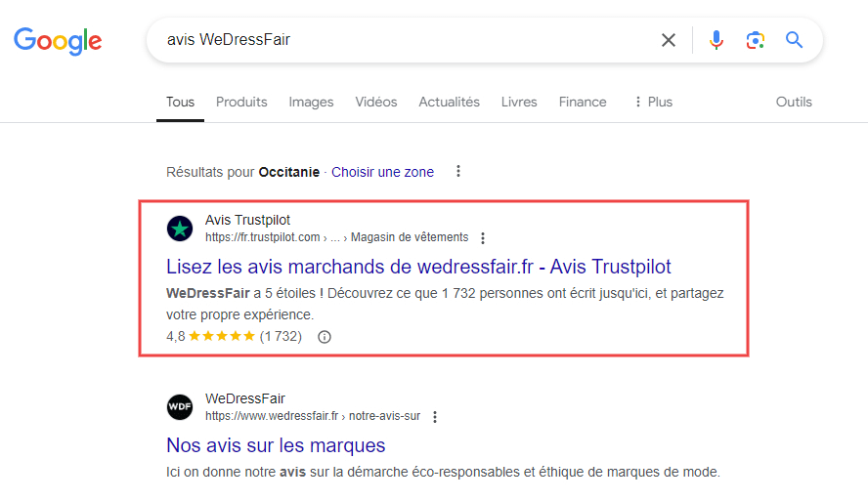868x501 pixels.
Task: Start voice search with microphone icon
Action: 716,40
